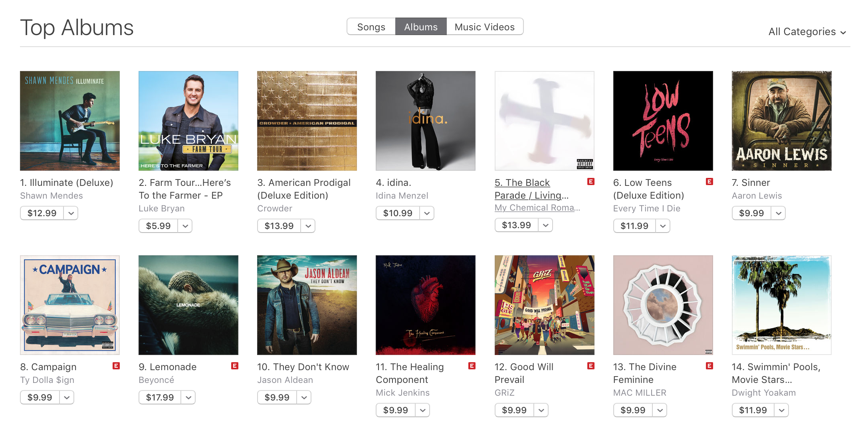Click the Aaron Lewis Sinner cover art
The height and width of the screenshot is (426, 868).
[x=782, y=121]
